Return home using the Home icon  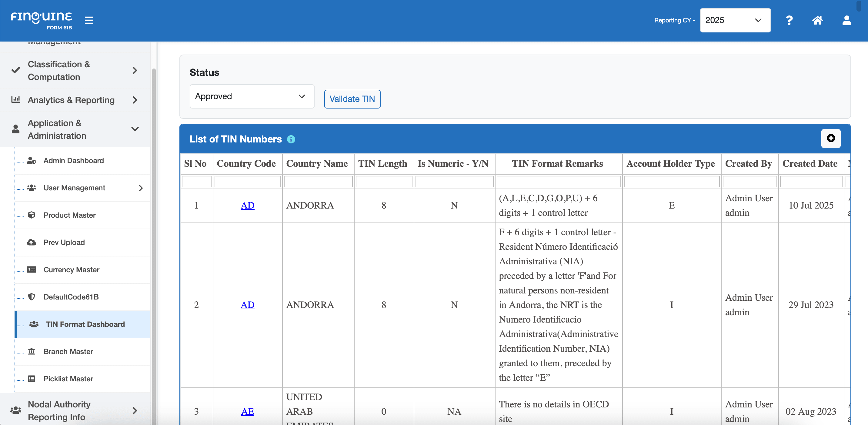pos(818,21)
